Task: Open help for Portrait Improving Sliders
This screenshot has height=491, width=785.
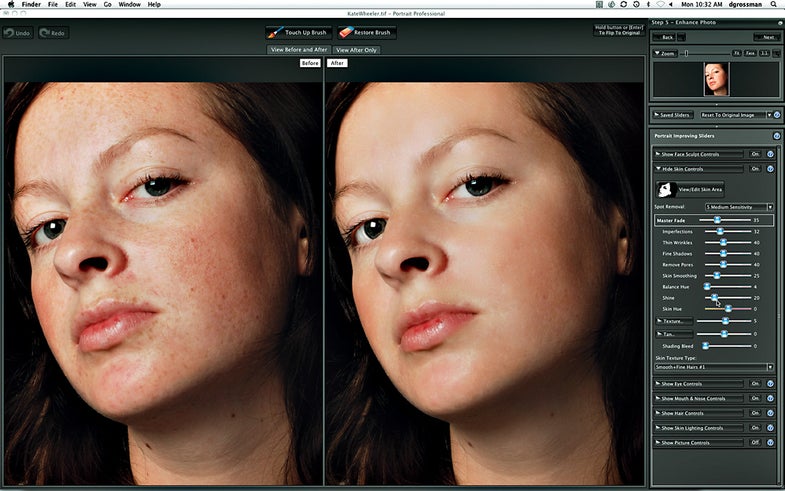Action: pos(776,136)
